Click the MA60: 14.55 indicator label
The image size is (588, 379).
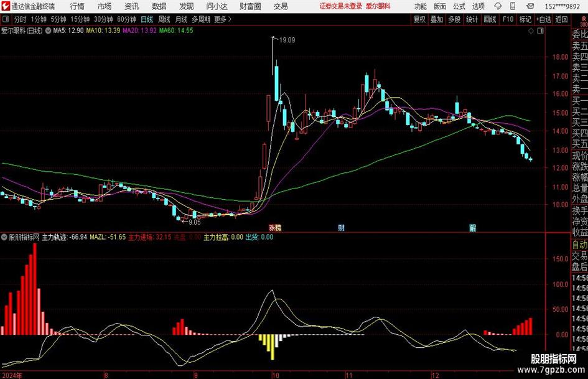[x=176, y=30]
